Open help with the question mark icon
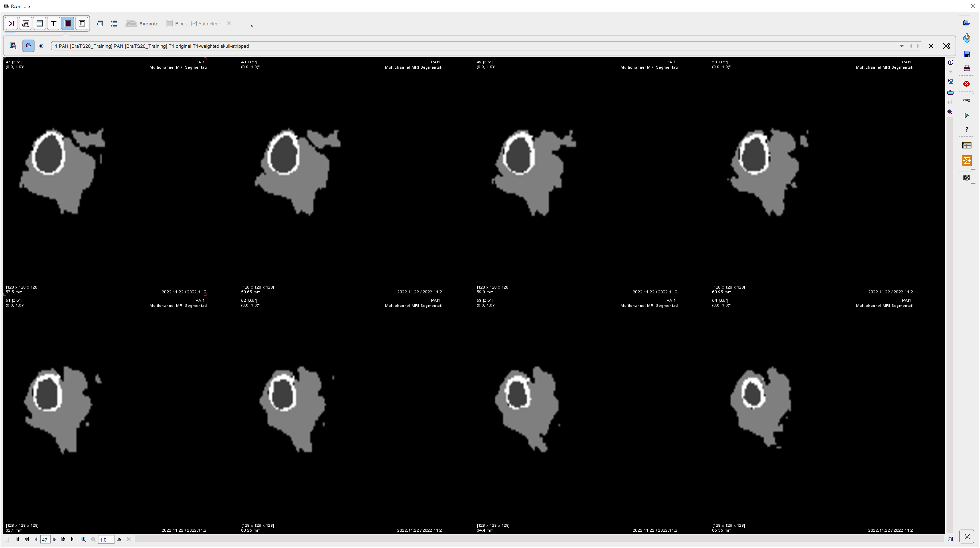980x548 pixels. click(x=967, y=130)
